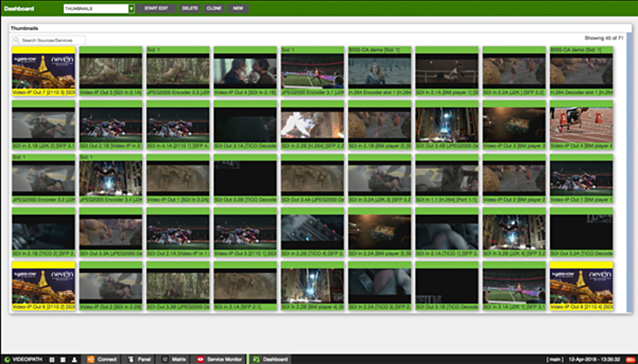The image size is (638, 364).
Task: Switch to the Panel tab
Action: 139,359
